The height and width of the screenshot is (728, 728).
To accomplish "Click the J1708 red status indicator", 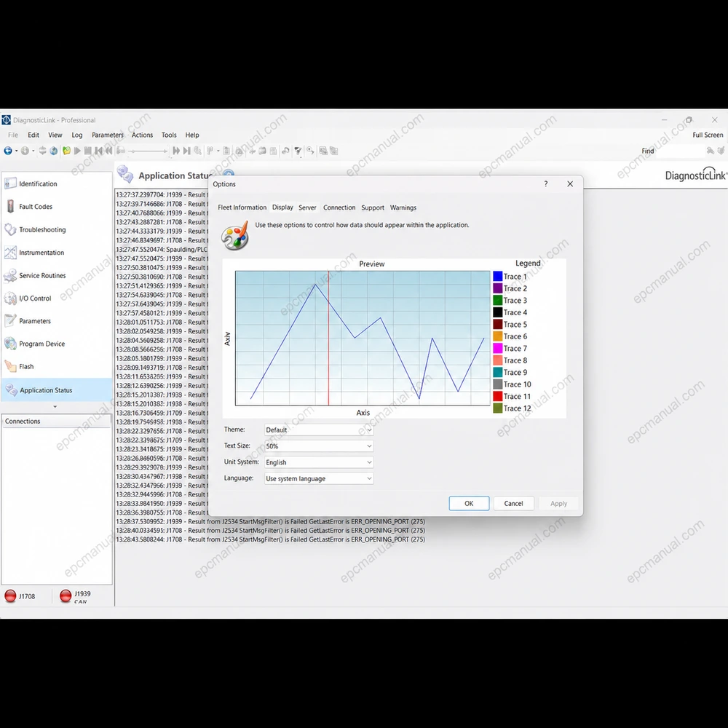I will tap(10, 596).
